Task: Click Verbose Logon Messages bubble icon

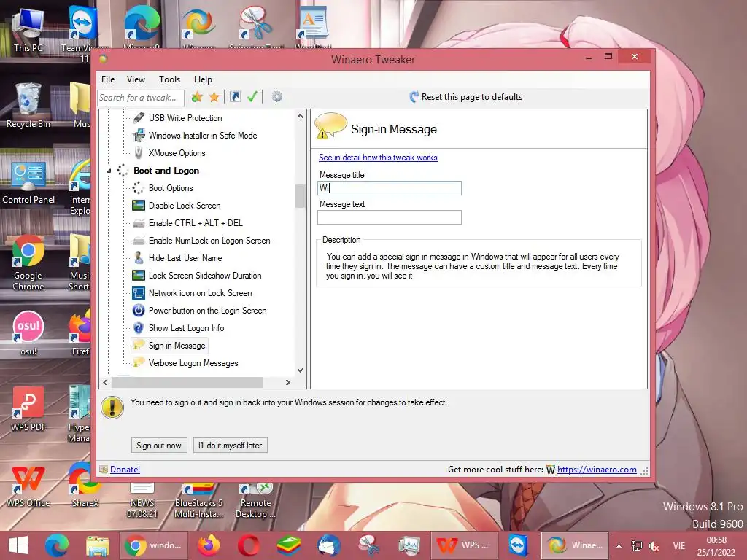Action: click(x=139, y=362)
